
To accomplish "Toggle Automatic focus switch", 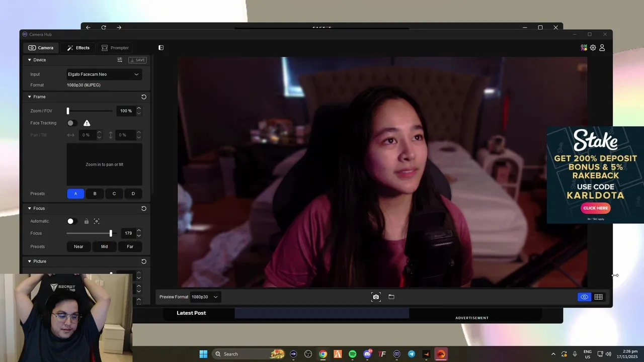I will click(72, 221).
